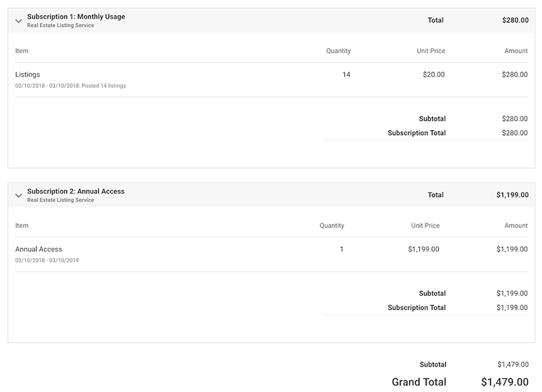Select the Annual Access line item name

pyautogui.click(x=38, y=249)
